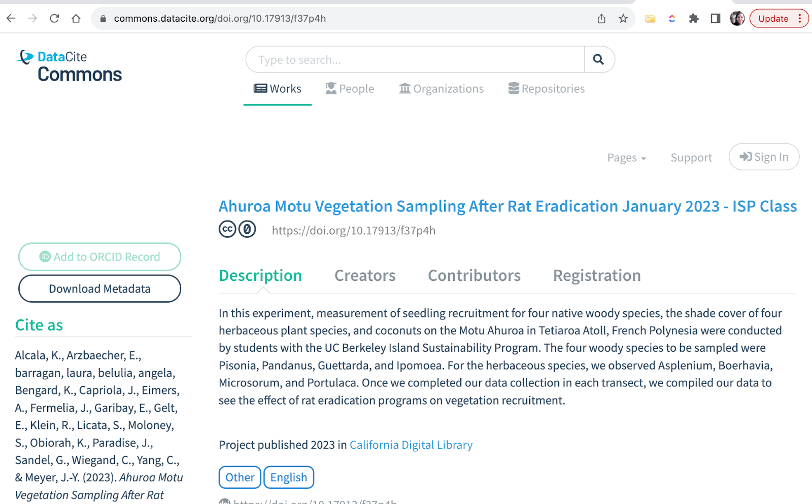Click the CC Zero public domain icon
This screenshot has height=504, width=812.
[x=247, y=230]
